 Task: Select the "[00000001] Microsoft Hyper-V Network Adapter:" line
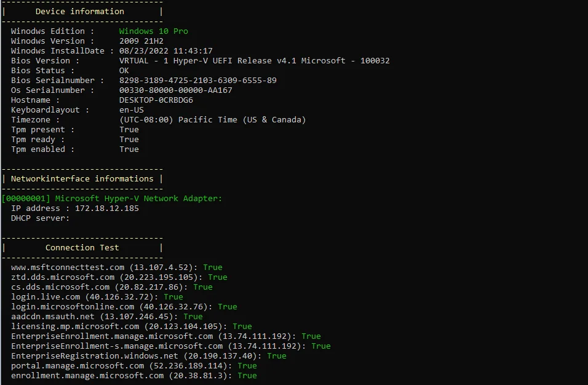112,198
